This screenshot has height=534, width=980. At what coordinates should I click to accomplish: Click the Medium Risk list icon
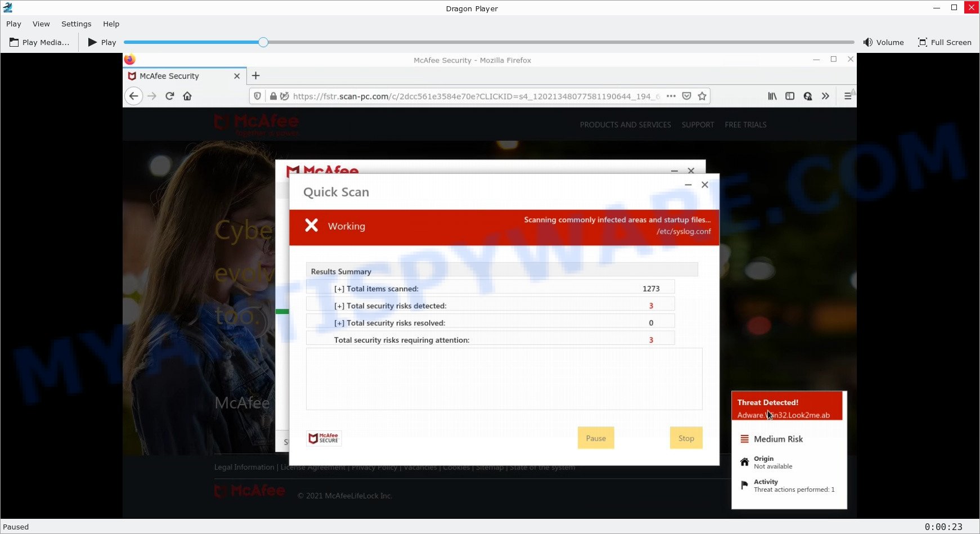(744, 439)
